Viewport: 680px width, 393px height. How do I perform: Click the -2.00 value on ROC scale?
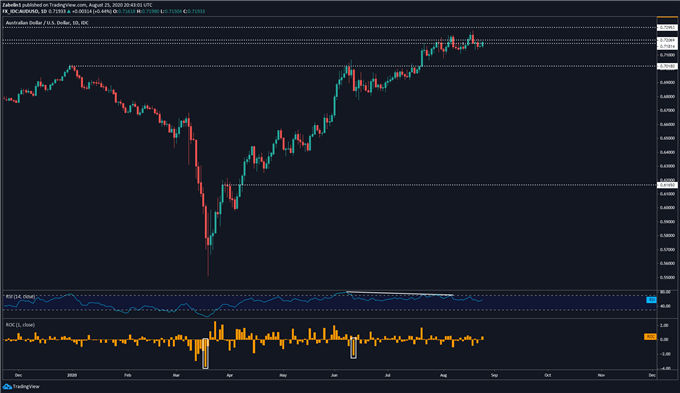(x=664, y=354)
